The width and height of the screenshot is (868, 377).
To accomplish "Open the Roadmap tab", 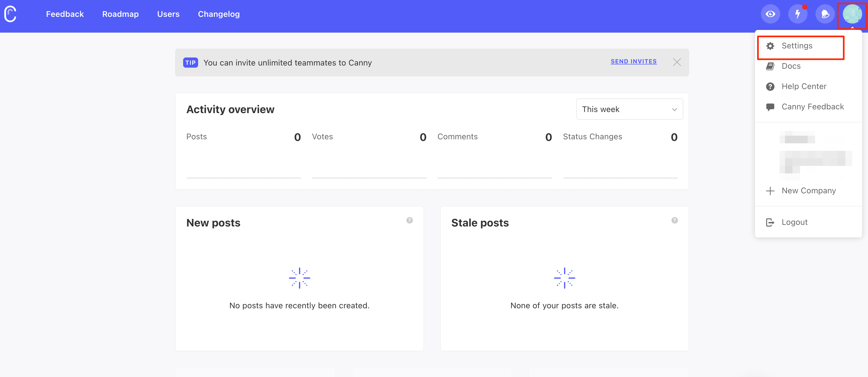I will pos(120,14).
